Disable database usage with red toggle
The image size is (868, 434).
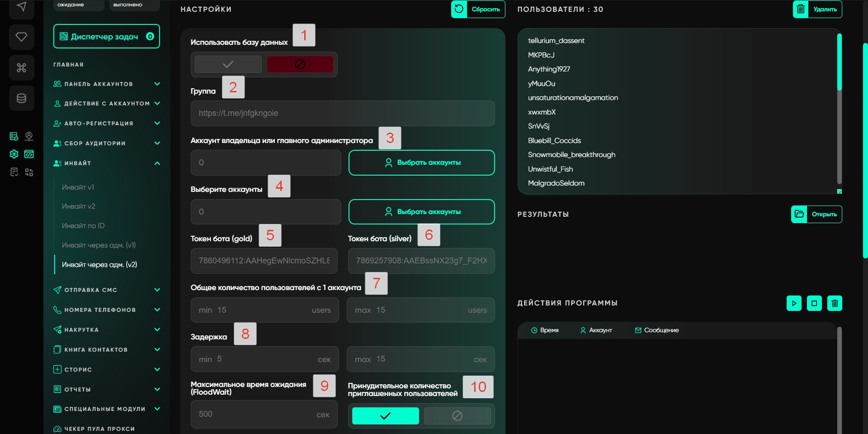point(300,64)
